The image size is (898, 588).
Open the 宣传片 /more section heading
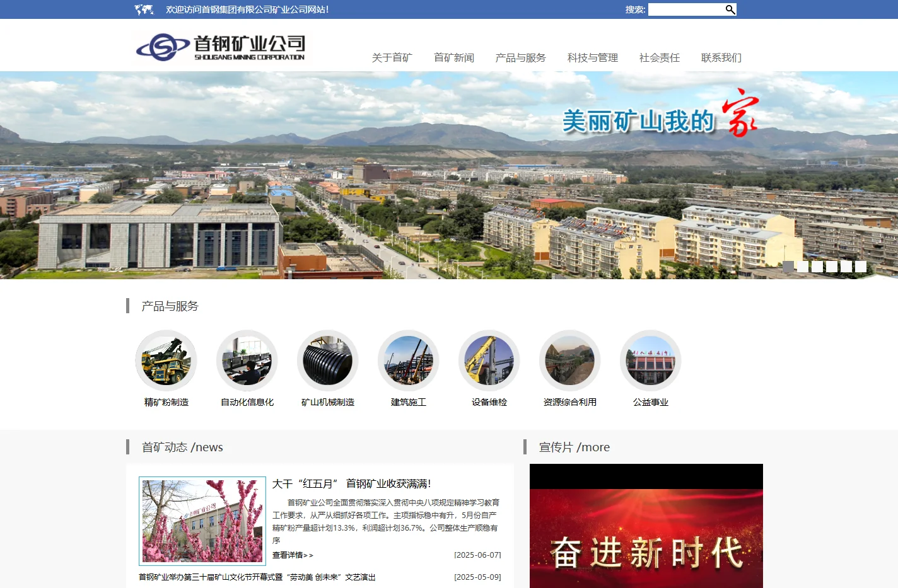click(574, 447)
